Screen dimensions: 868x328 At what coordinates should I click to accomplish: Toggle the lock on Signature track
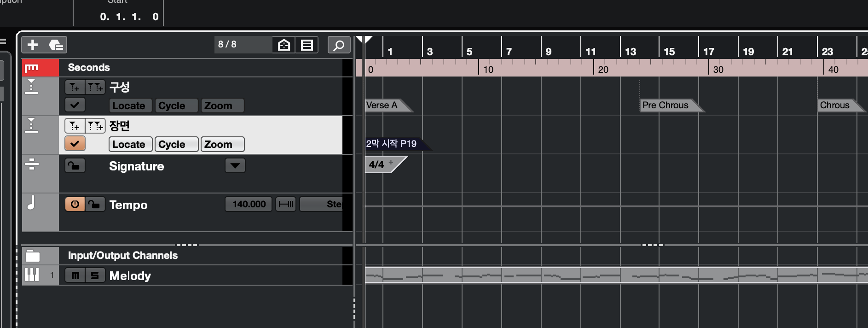click(75, 165)
